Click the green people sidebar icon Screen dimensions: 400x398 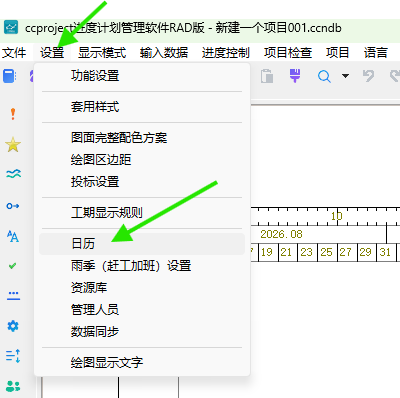click(13, 387)
